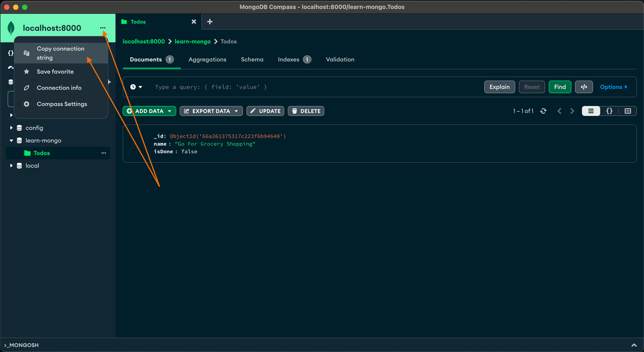Select the Aggregations tab
This screenshot has width=644, height=352.
(x=207, y=59)
